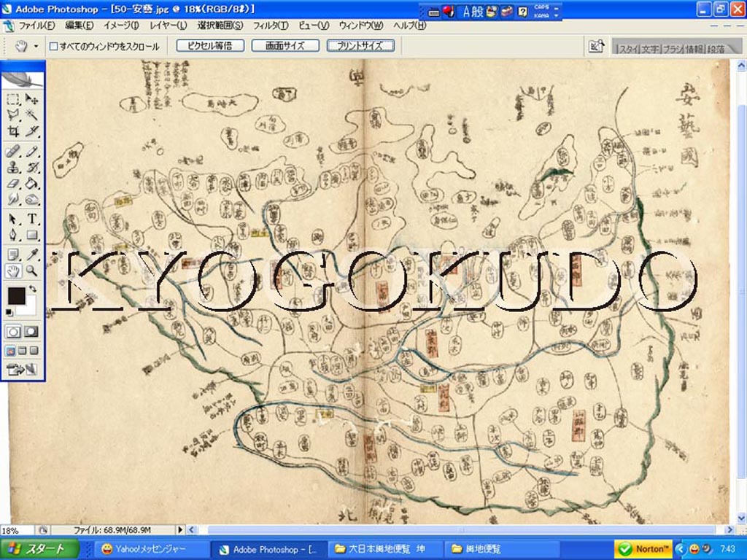Image resolution: width=747 pixels, height=560 pixels.
Task: Switch to Full Screen mode
Action: pyautogui.click(x=34, y=351)
